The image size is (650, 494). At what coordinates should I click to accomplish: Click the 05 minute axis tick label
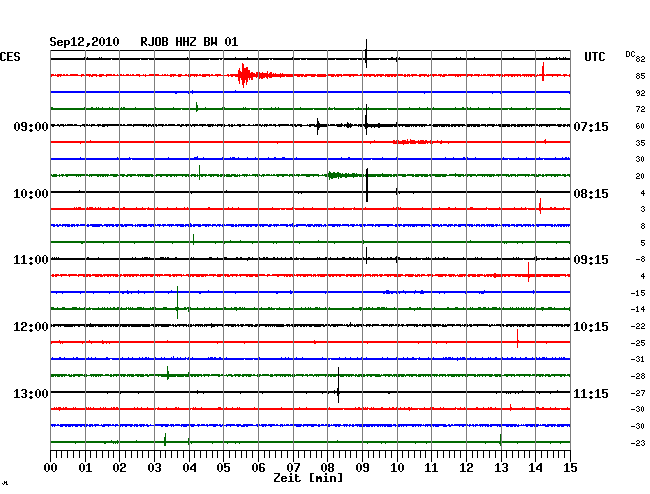coord(223,467)
